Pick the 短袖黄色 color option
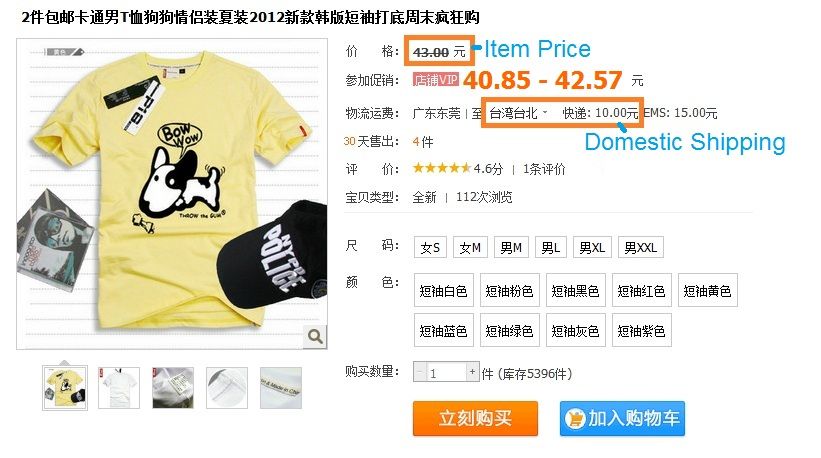Viewport: 821px width, 458px height. [707, 290]
